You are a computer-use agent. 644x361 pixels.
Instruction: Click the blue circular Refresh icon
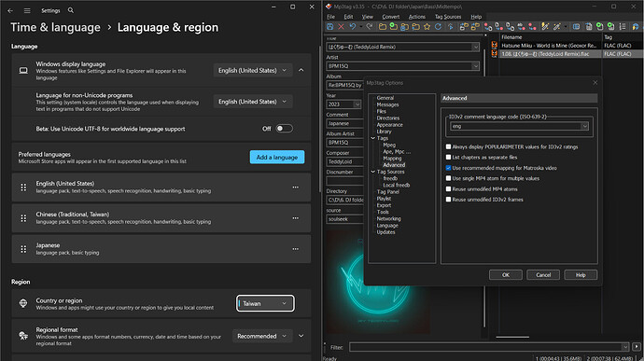[x=439, y=27]
